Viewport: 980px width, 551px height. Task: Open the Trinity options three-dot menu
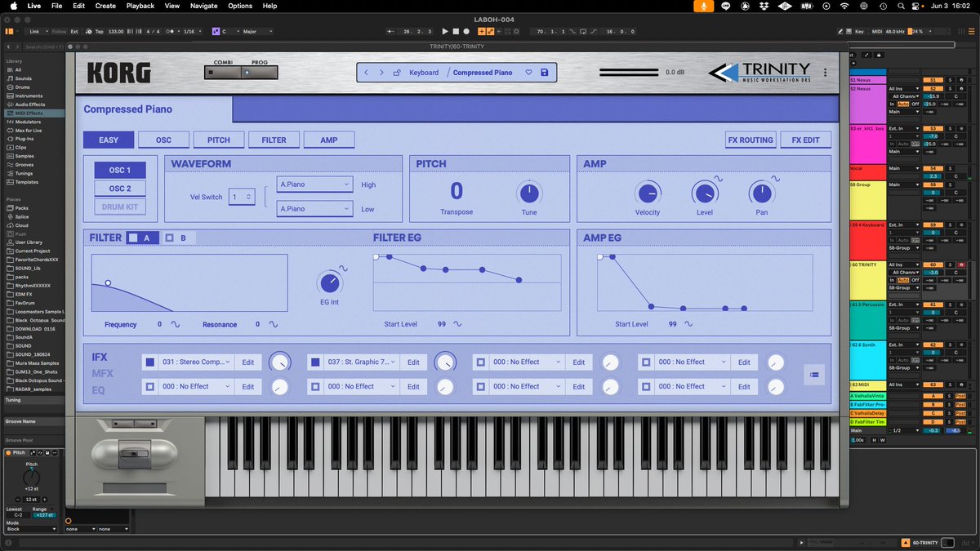(826, 73)
